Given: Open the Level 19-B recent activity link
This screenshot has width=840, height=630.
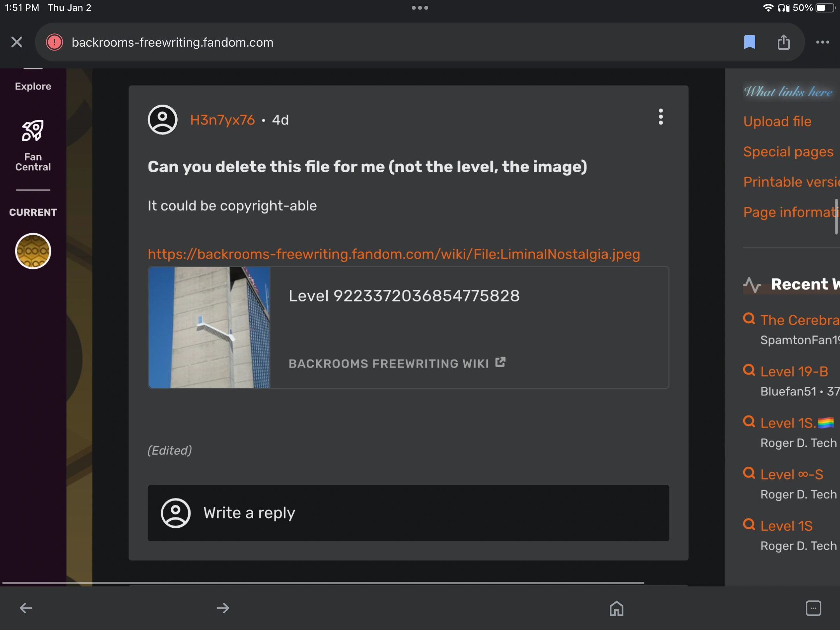Looking at the screenshot, I should [794, 371].
